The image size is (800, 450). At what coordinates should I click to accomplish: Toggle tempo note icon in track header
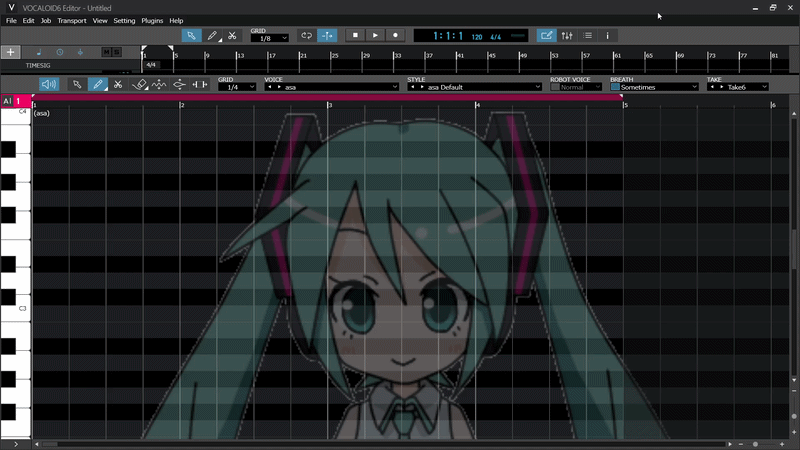39,52
